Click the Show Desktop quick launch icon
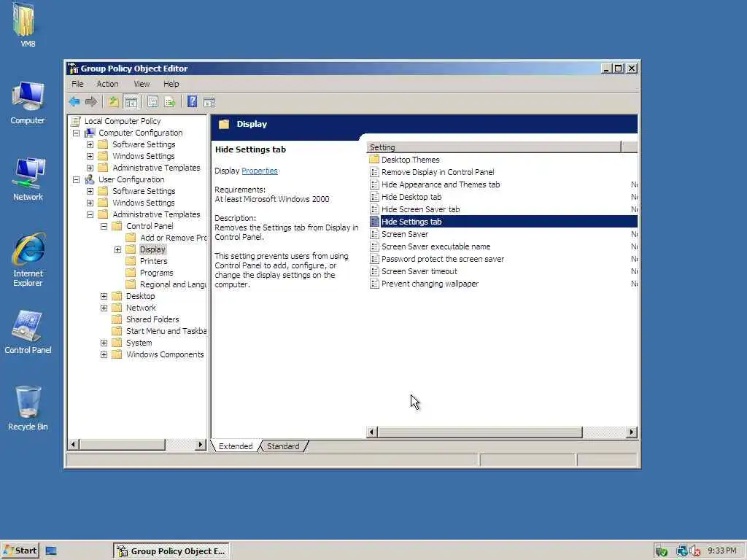Viewport: 747px width, 560px height. pyautogui.click(x=51, y=551)
